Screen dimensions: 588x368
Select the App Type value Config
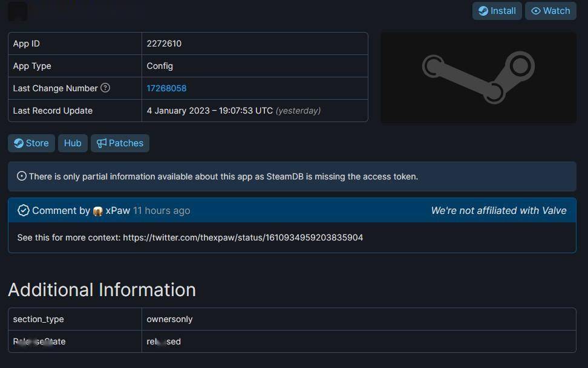pyautogui.click(x=160, y=66)
